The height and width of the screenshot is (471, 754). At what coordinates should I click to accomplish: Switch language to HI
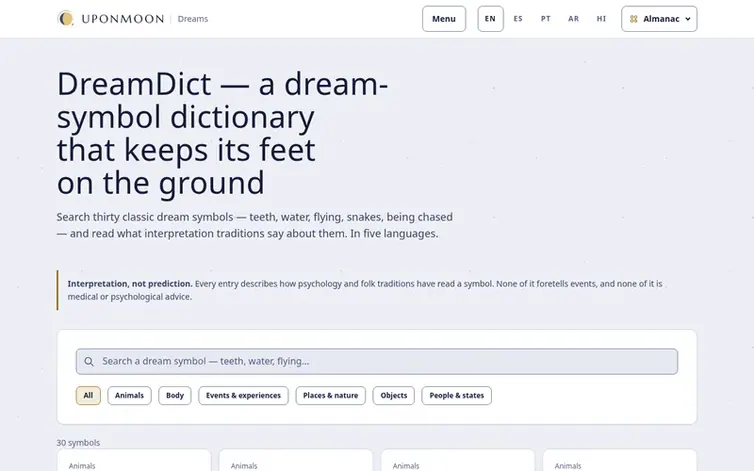click(x=601, y=19)
